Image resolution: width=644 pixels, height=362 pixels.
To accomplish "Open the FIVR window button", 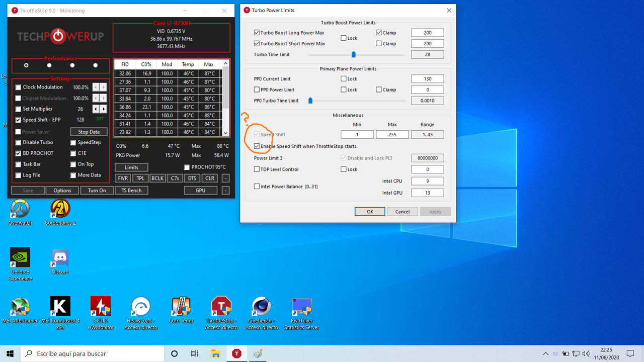I will [123, 178].
